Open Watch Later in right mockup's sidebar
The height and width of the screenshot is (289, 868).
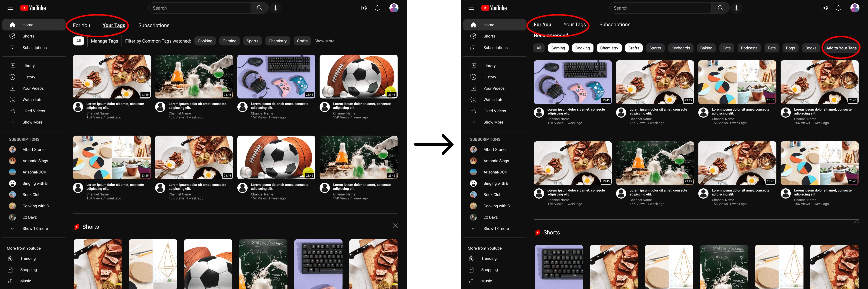(494, 100)
